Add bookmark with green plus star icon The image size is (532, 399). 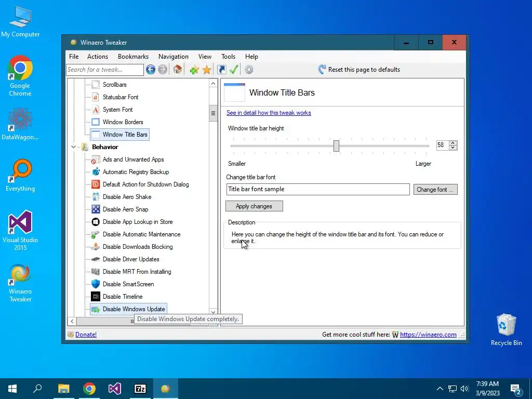pyautogui.click(x=194, y=70)
